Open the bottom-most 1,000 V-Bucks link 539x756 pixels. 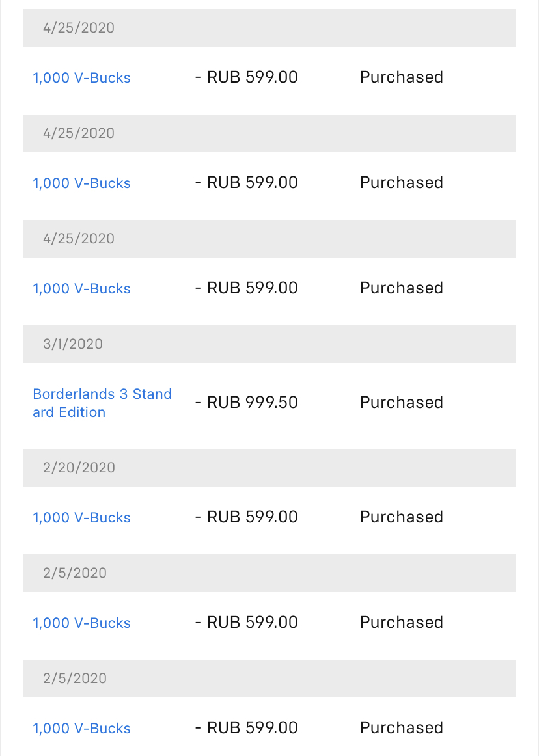pos(81,728)
